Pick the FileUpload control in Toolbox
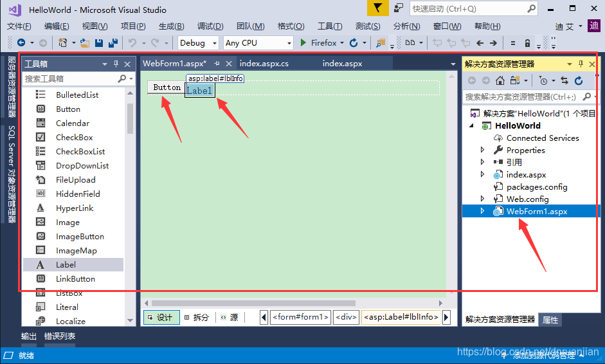Viewport: 605px width, 364px height. [x=76, y=180]
